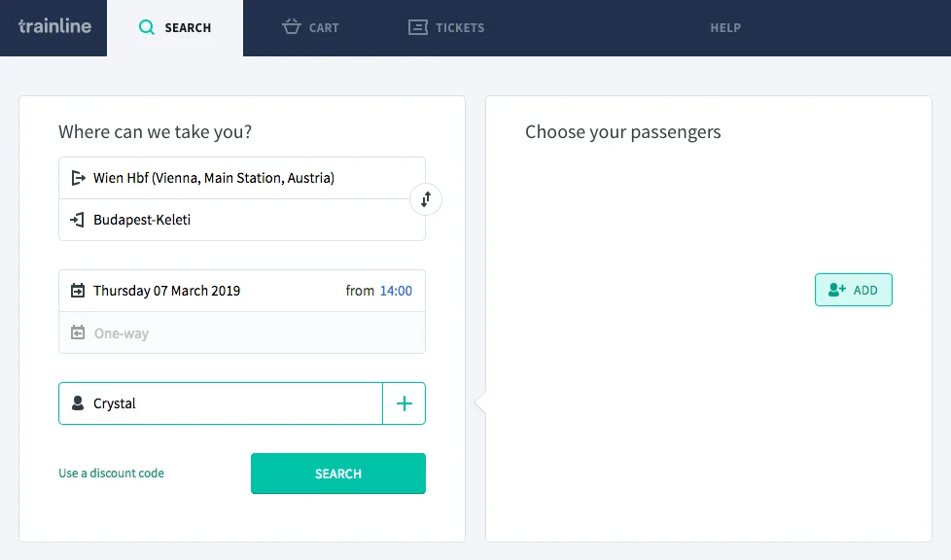951x560 pixels.
Task: Open the Help menu
Action: [725, 27]
